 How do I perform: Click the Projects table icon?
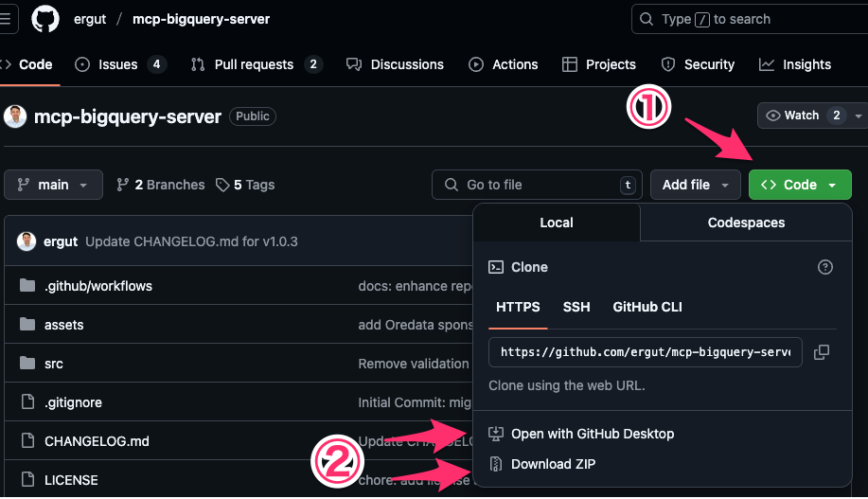click(x=570, y=64)
